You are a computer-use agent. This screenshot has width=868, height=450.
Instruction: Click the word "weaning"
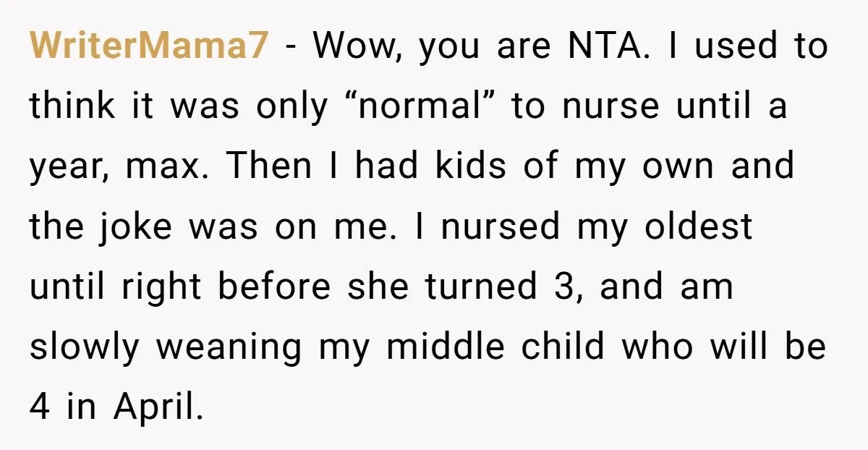(x=229, y=348)
